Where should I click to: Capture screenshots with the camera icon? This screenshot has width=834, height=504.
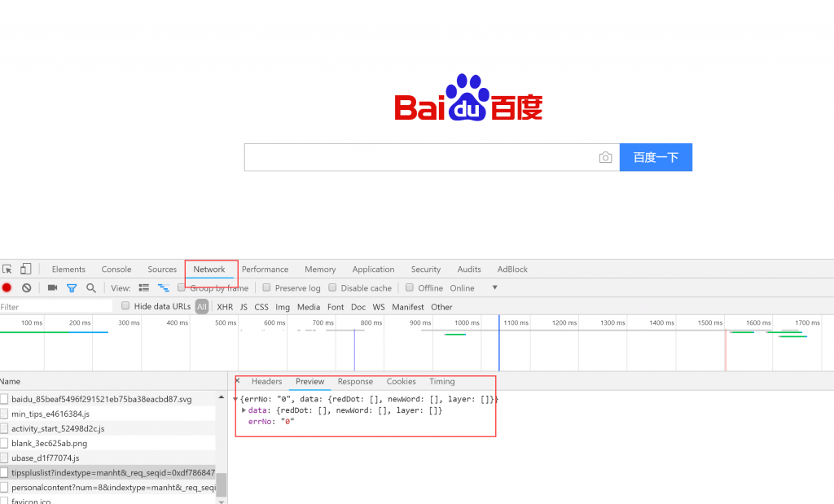pos(52,287)
